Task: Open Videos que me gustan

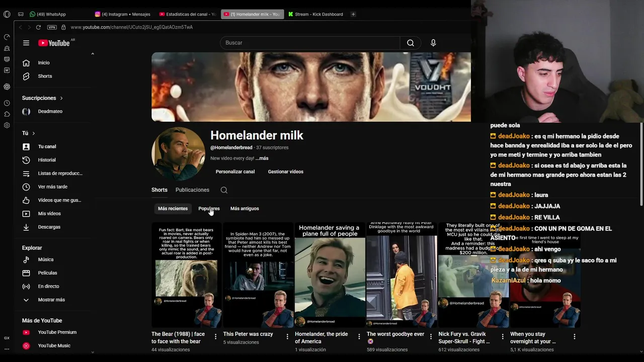Action: [x=59, y=200]
